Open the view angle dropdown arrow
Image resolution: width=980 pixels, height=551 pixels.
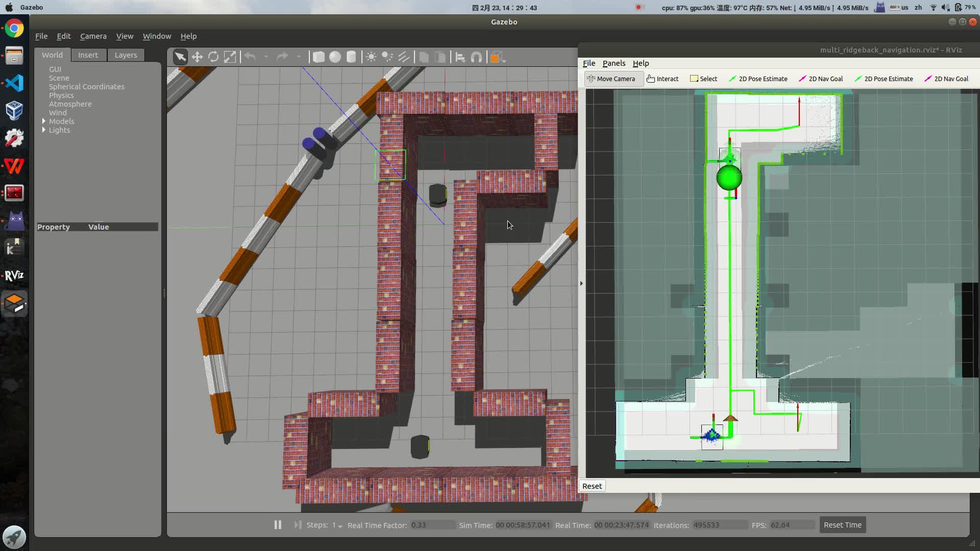(504, 60)
